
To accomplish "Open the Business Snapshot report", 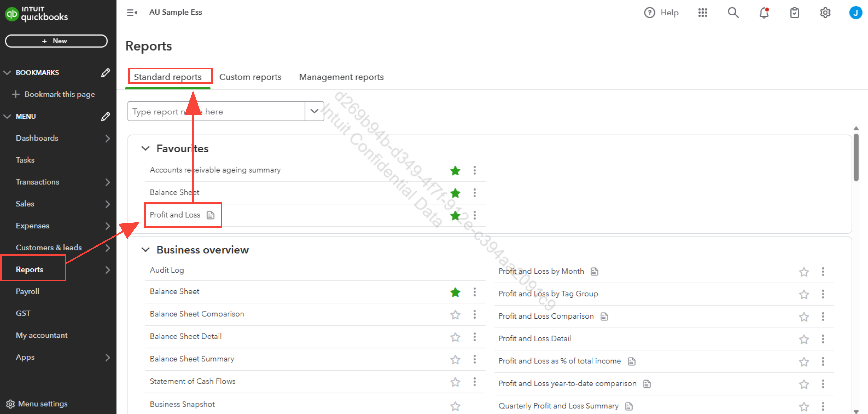I will pyautogui.click(x=182, y=404).
